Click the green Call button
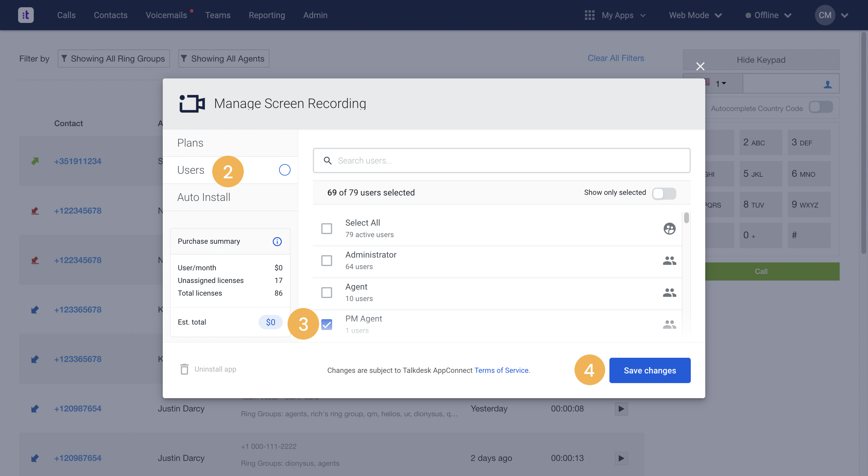868x476 pixels. coord(772,271)
